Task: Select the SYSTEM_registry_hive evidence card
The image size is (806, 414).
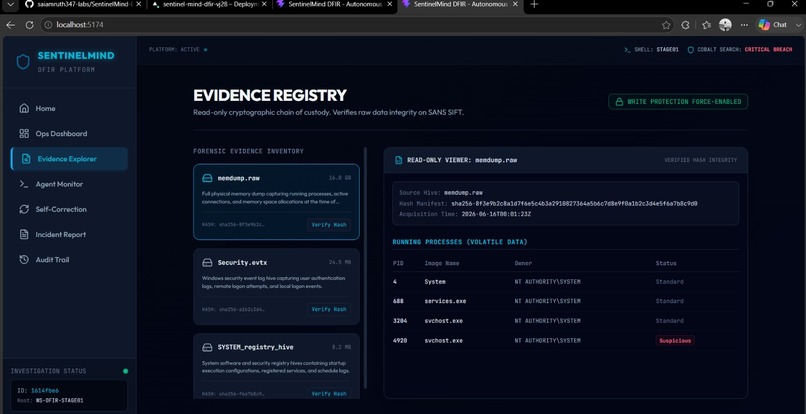Action: pos(277,366)
